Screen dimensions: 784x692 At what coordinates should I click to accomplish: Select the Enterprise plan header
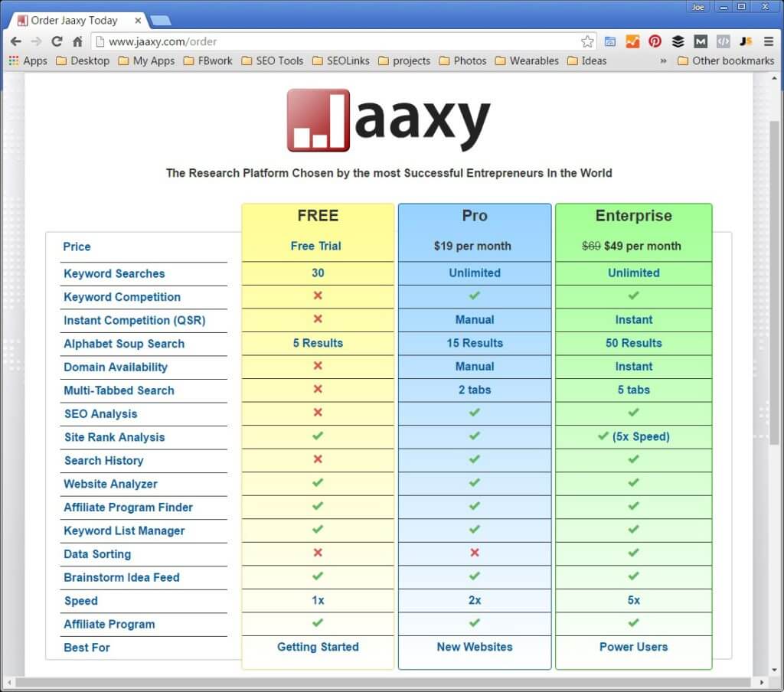click(633, 216)
